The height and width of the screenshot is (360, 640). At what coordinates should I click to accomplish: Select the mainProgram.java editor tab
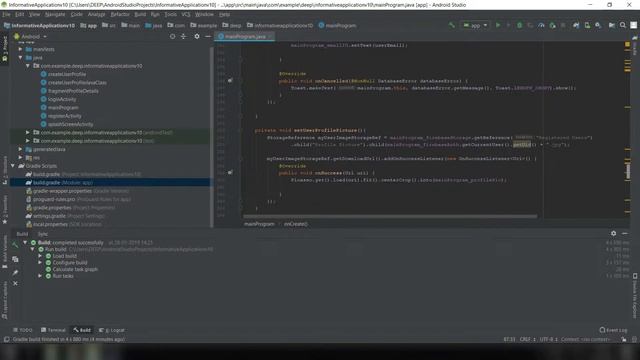point(245,36)
